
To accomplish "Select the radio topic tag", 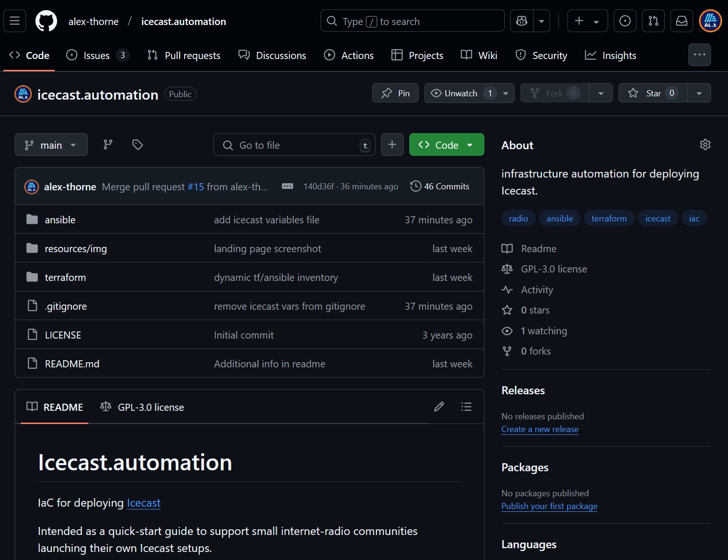I will [518, 218].
